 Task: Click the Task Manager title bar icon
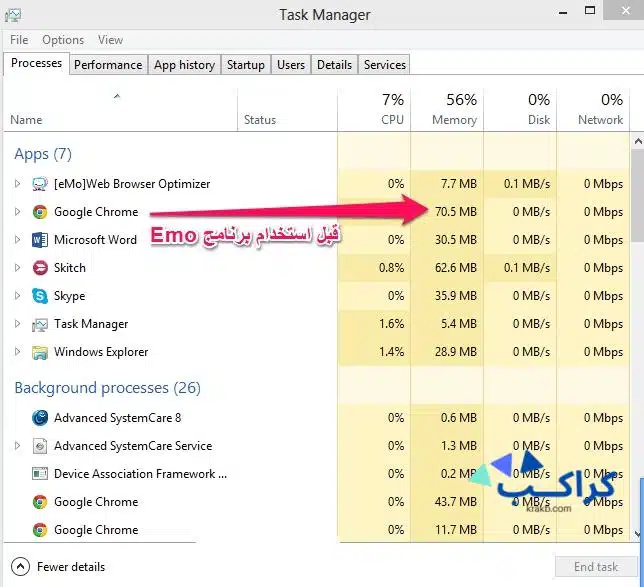tap(13, 15)
